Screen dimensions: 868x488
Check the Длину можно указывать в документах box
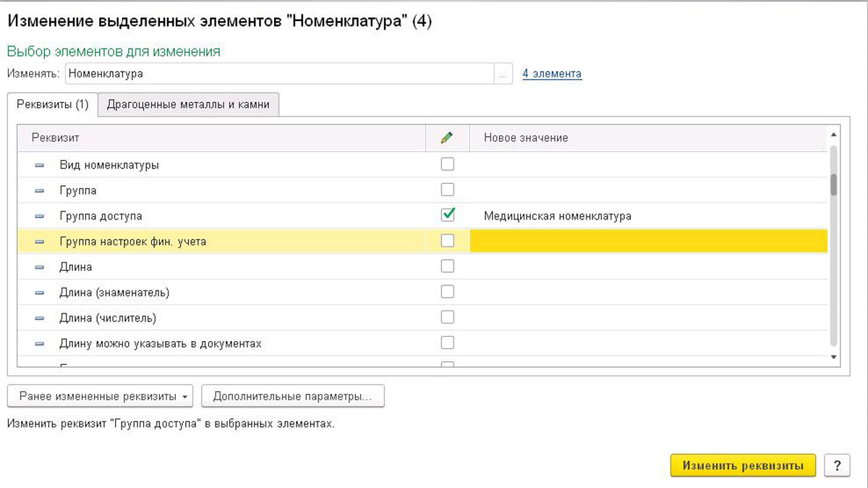447,342
